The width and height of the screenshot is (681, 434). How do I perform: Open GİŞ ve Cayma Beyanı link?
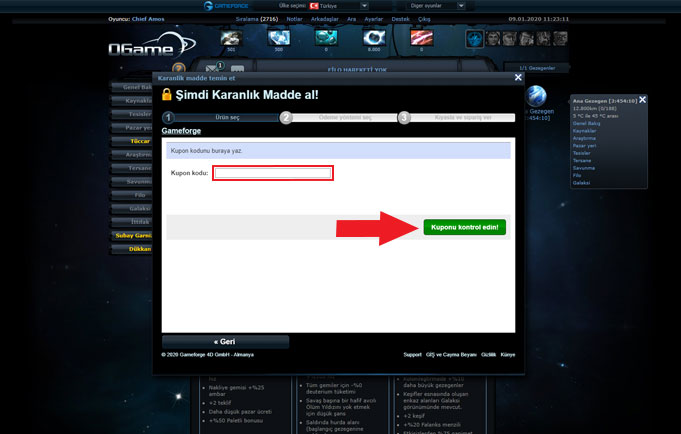451,354
